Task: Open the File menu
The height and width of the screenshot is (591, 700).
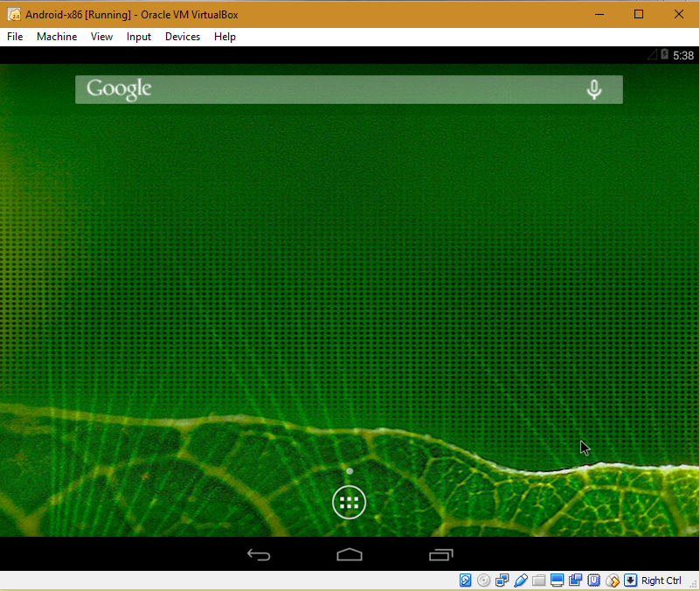Action: coord(15,37)
